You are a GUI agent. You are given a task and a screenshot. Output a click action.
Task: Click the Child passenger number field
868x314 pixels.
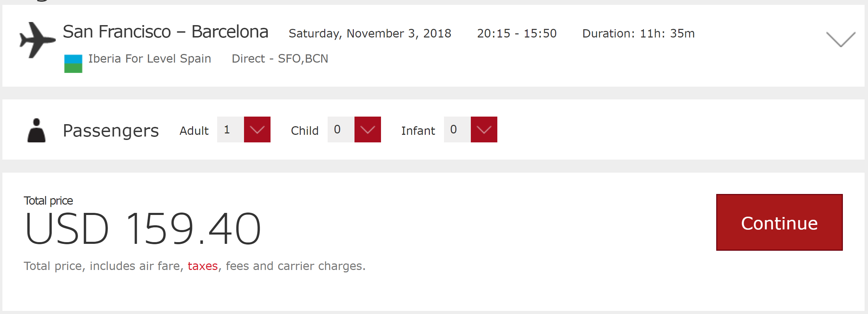(x=341, y=130)
